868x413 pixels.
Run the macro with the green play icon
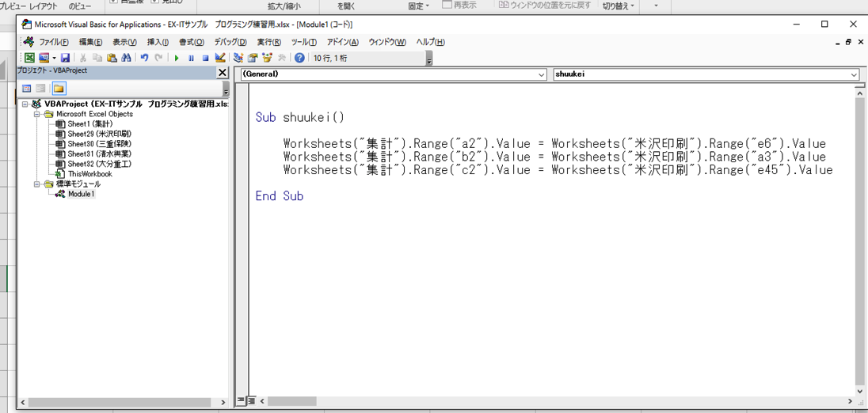point(177,58)
